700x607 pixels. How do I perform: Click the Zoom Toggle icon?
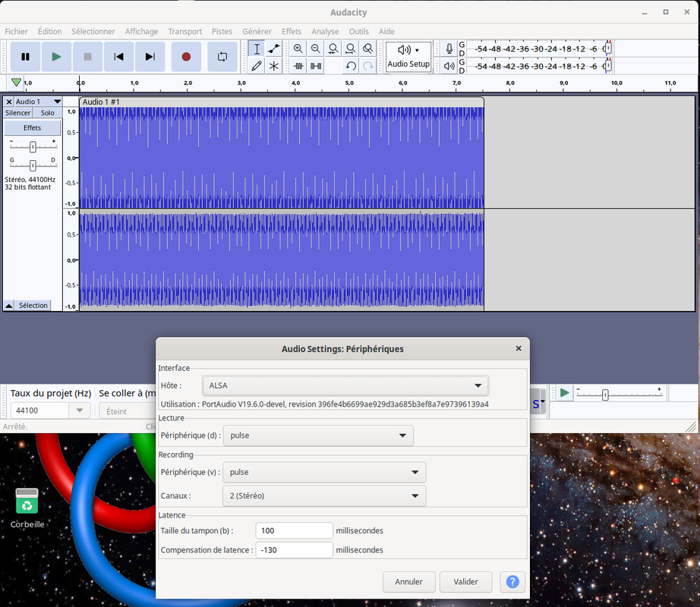click(x=368, y=49)
